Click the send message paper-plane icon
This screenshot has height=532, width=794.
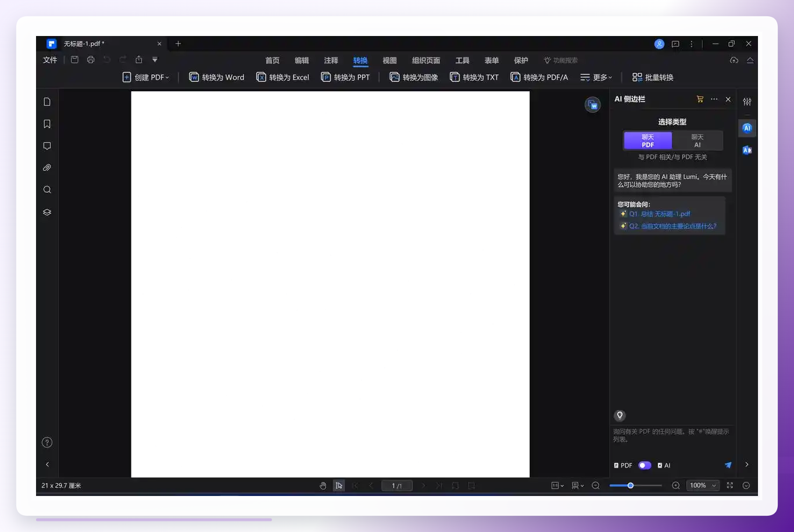pos(728,465)
